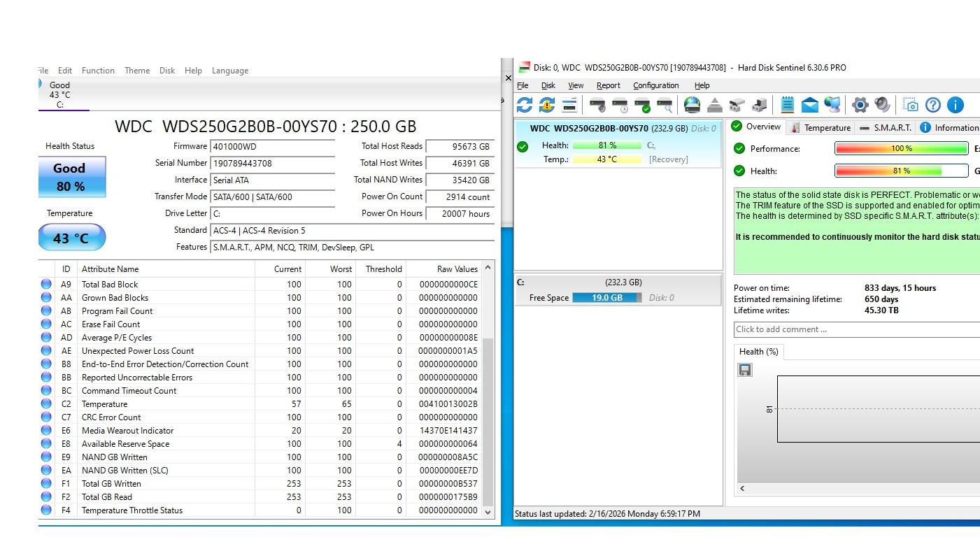Select the C: drive free space bar

[x=606, y=298]
